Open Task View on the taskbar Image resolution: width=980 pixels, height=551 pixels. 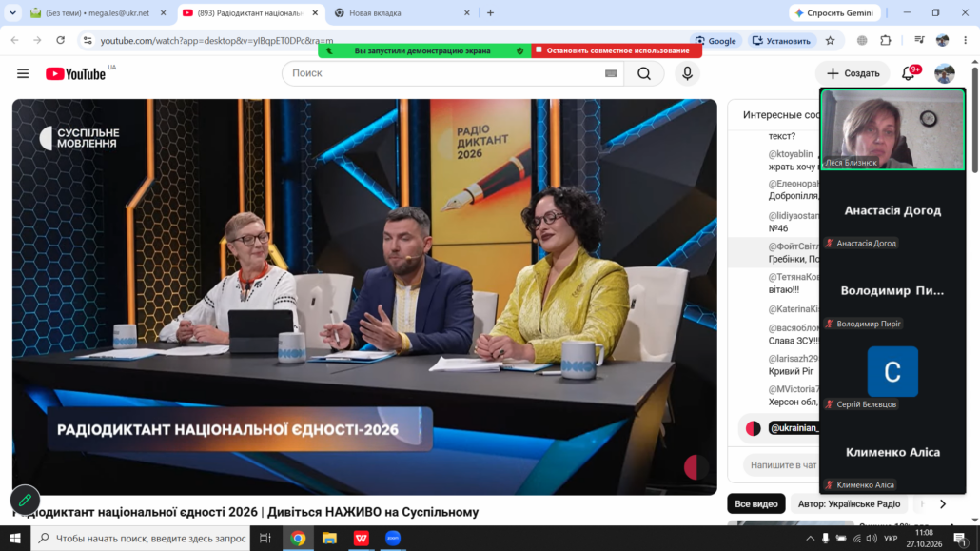pos(265,539)
